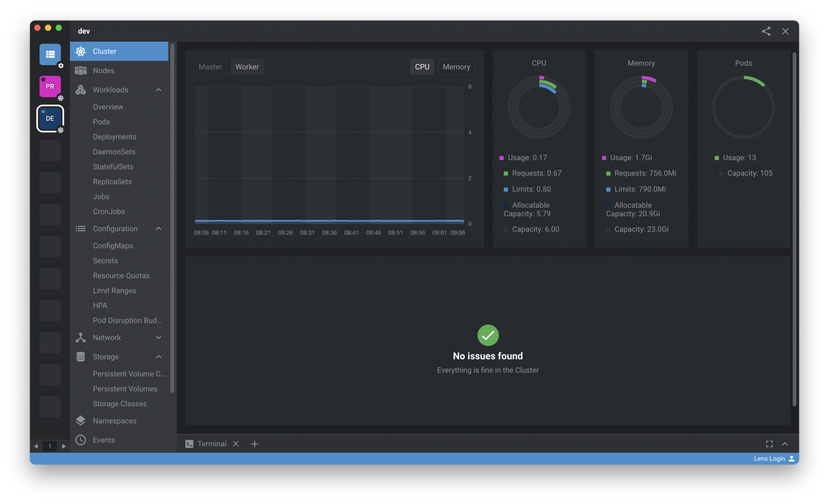Click the share icon in title bar
The width and height of the screenshot is (829, 504).
[766, 31]
